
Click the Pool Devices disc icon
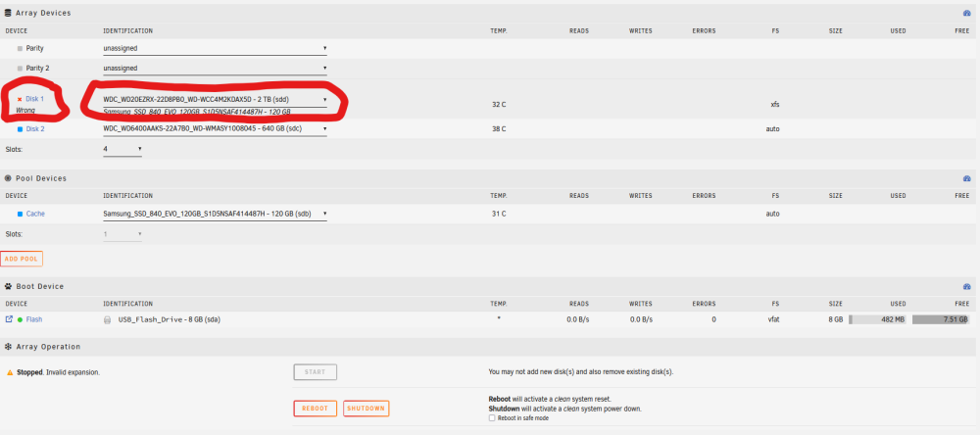(x=8, y=178)
